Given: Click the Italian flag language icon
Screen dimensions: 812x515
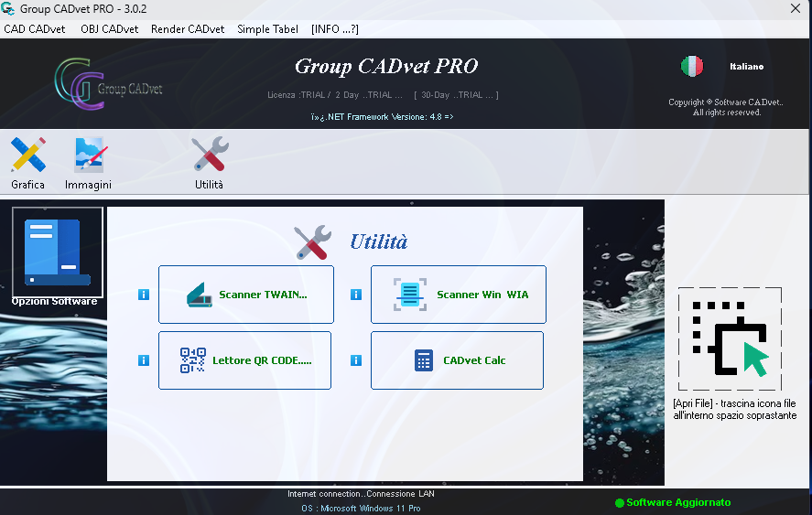Looking at the screenshot, I should tap(692, 66).
